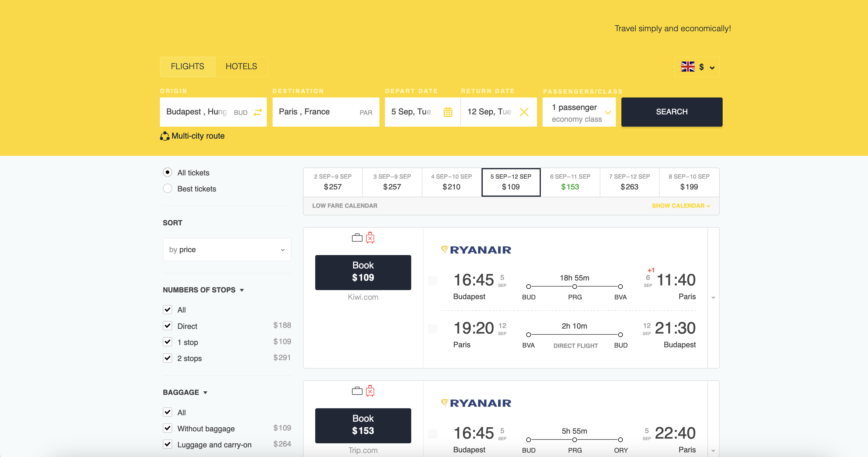Click the UK flag language icon
868x457 pixels.
(688, 67)
